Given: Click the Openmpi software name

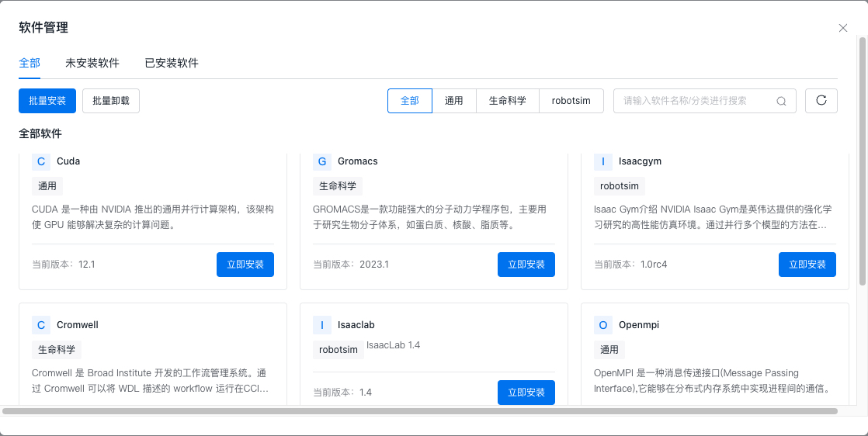Looking at the screenshot, I should (639, 325).
